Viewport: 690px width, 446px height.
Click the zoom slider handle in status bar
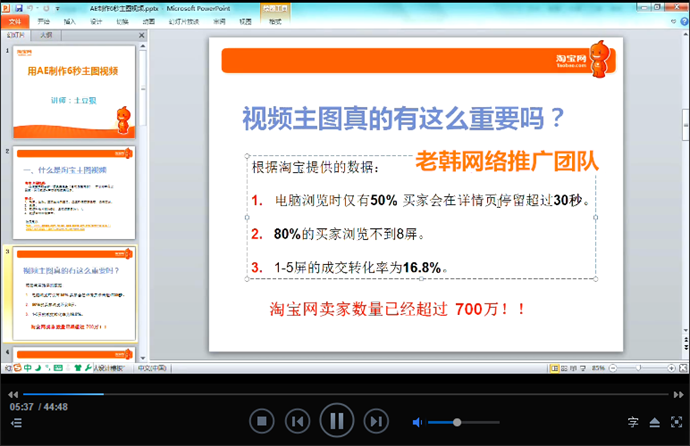[x=639, y=368]
